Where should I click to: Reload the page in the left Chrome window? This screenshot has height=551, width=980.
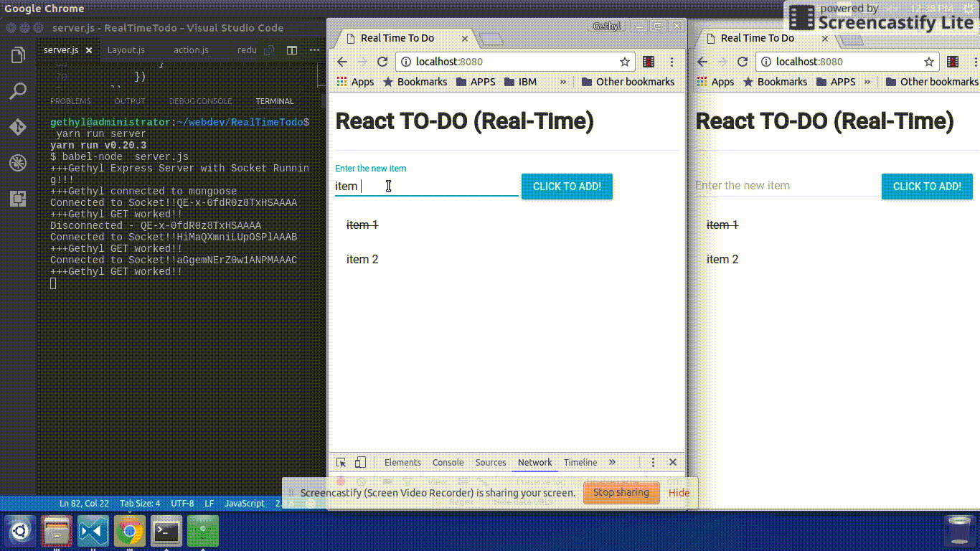pos(382,62)
